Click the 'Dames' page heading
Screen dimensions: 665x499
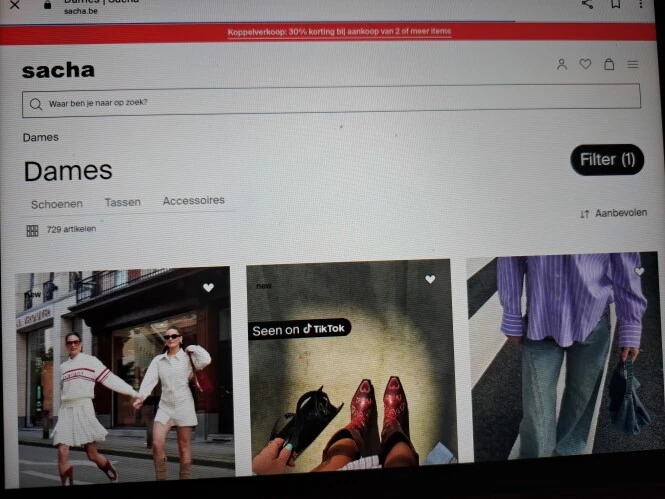tap(68, 171)
